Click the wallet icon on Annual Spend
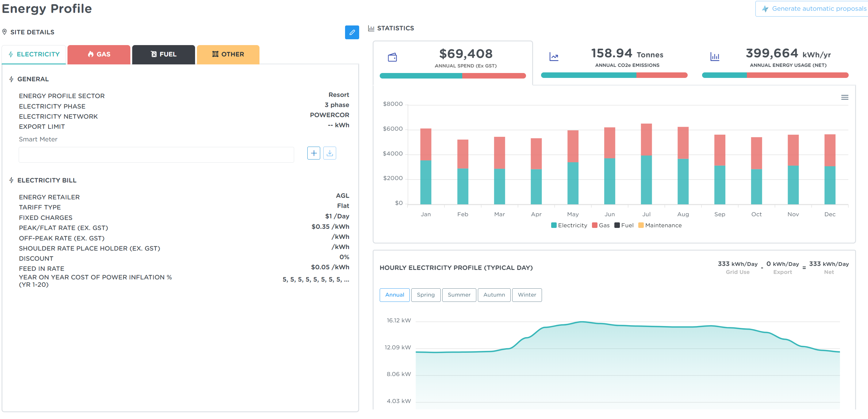Viewport: 868px width, 419px height. (x=392, y=57)
